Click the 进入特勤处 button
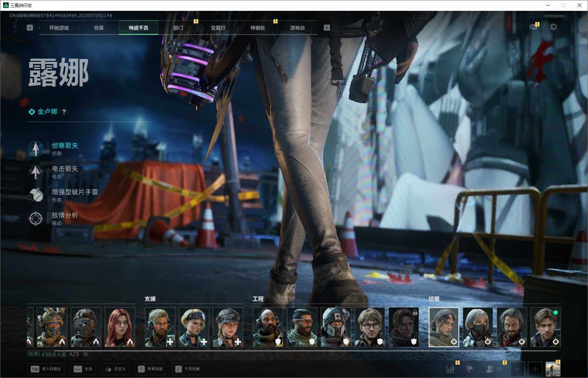The height and width of the screenshot is (378, 588). (46, 369)
